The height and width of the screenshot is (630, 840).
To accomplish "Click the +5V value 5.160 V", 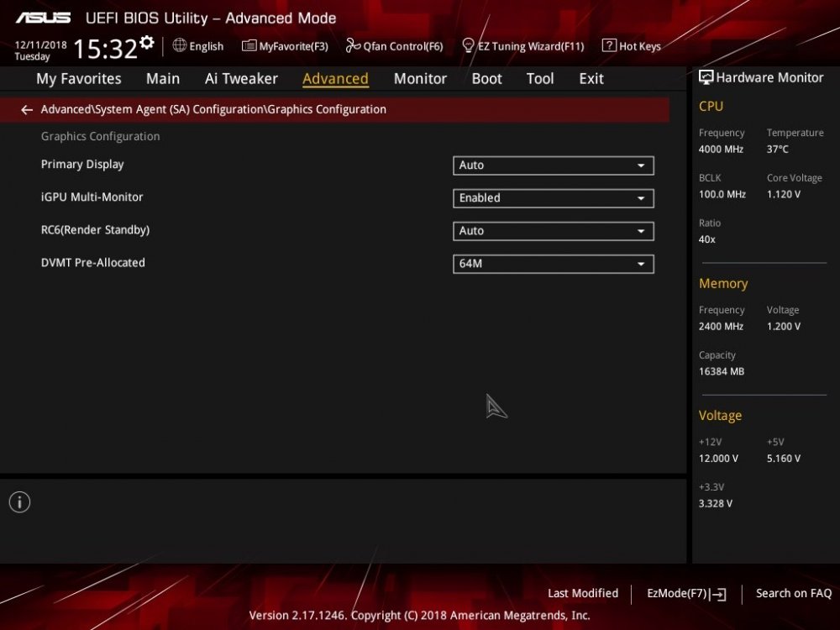I will 784,458.
